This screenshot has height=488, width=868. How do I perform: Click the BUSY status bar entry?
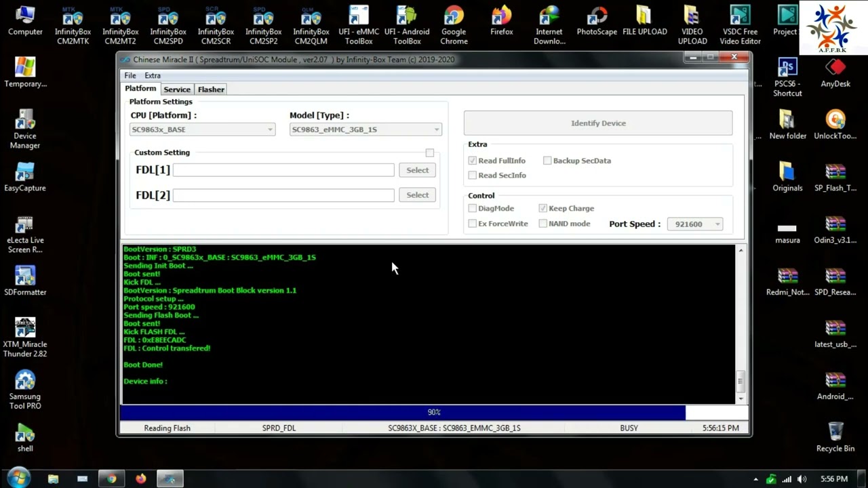(629, 428)
